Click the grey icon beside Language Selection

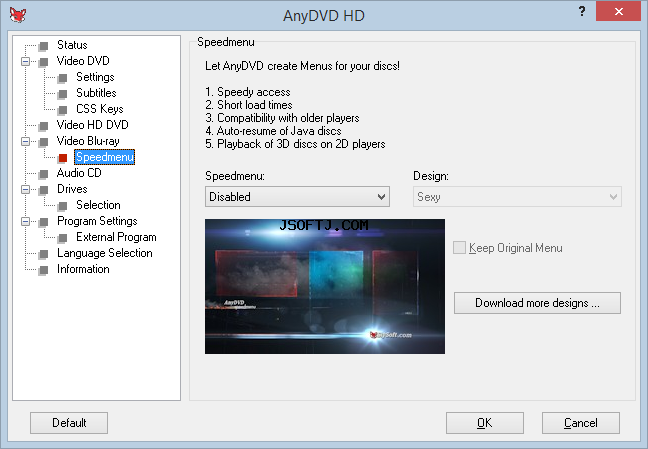[43, 254]
